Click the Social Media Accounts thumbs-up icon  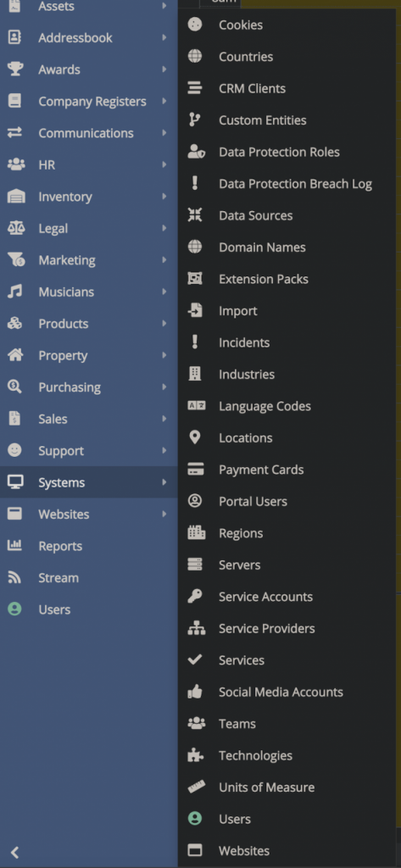pos(195,692)
